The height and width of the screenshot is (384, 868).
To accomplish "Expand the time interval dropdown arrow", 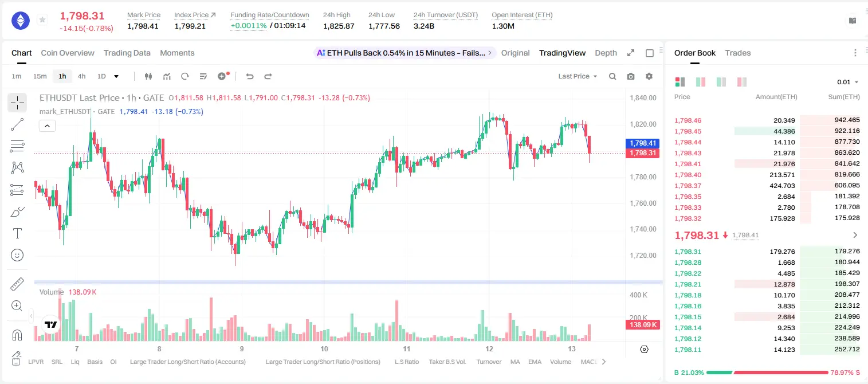I will 116,76.
